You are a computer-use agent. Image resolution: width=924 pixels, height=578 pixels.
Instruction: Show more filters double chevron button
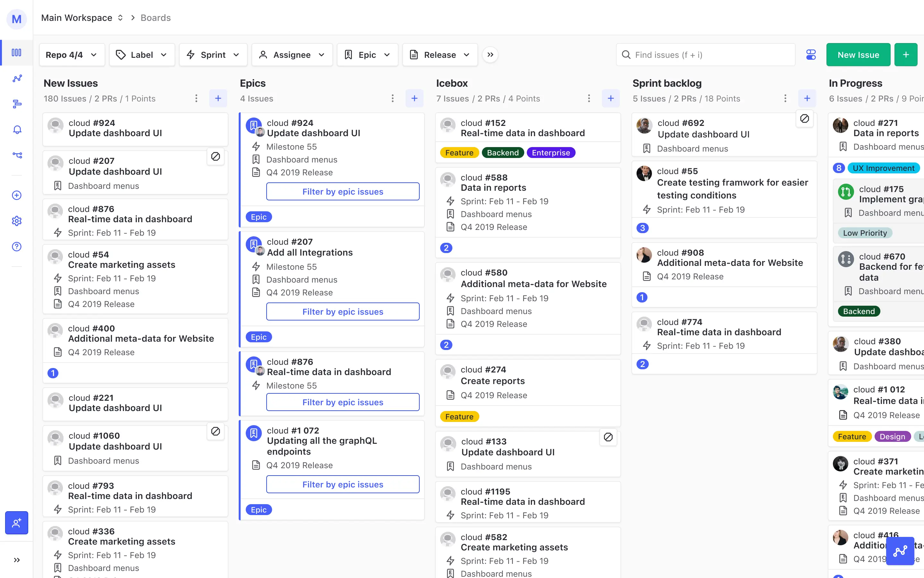click(x=490, y=55)
